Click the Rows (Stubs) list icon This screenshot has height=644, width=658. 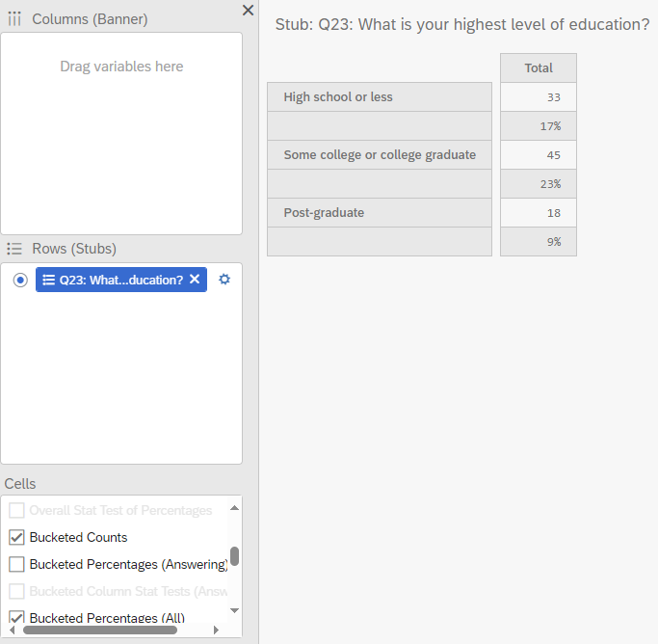click(14, 249)
